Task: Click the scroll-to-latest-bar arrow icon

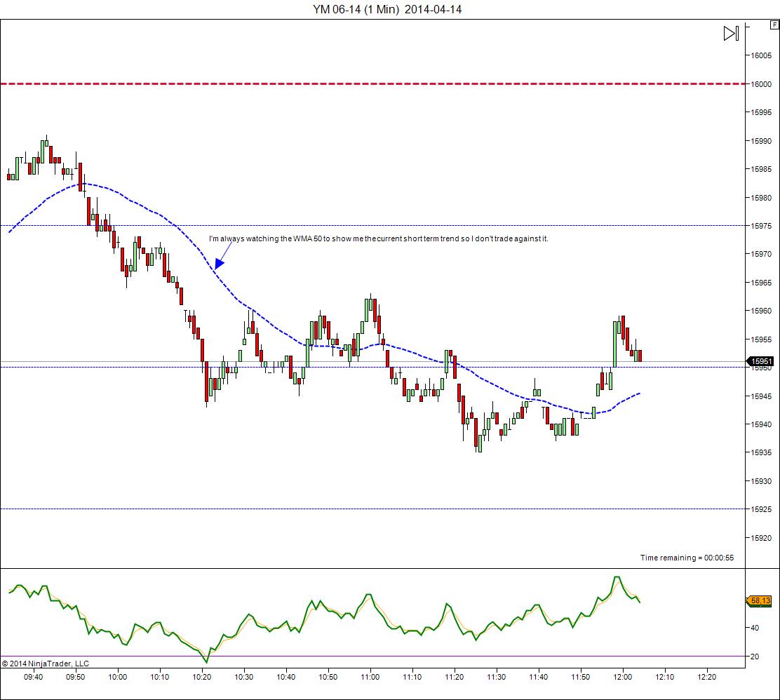Action: pyautogui.click(x=731, y=34)
